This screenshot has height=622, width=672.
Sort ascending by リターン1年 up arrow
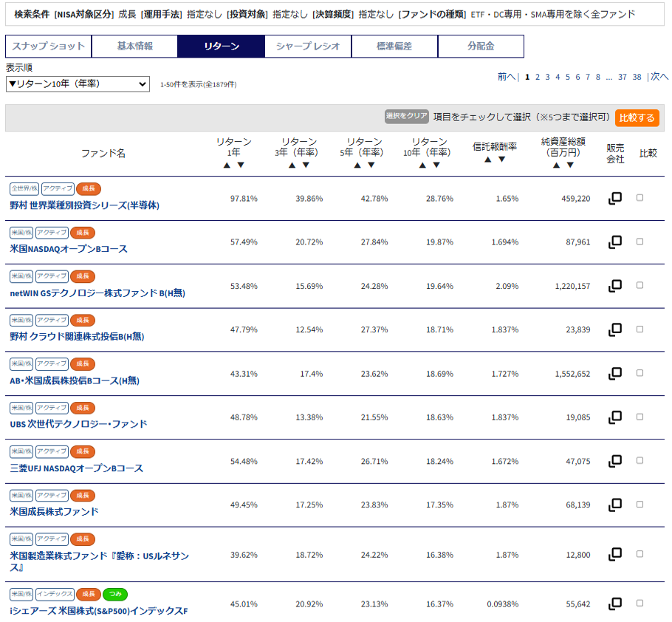coord(227,165)
